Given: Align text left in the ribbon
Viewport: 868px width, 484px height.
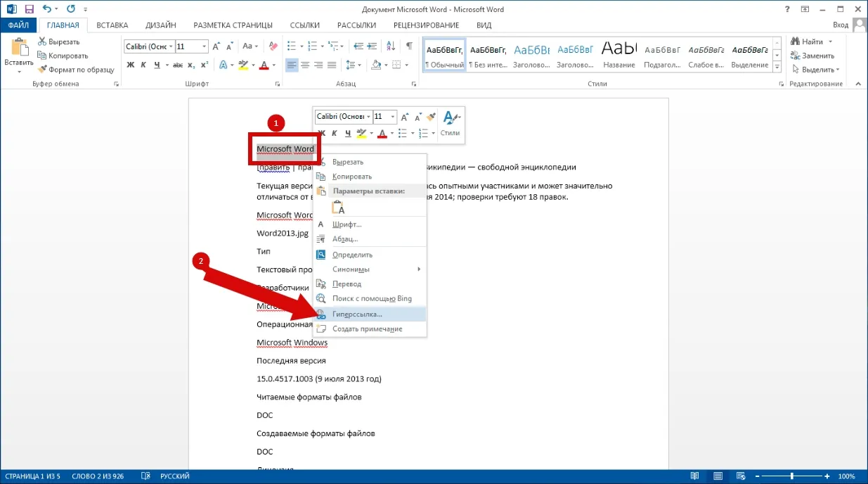Looking at the screenshot, I should (292, 65).
